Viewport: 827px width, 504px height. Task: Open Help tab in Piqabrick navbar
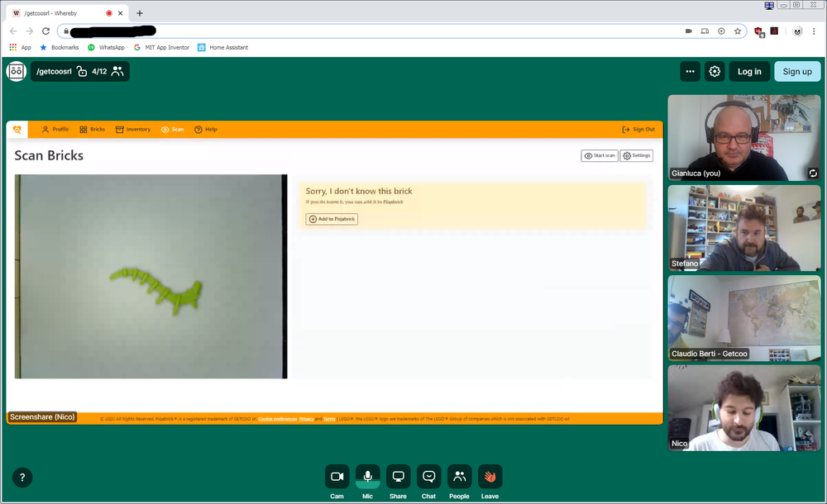point(206,129)
